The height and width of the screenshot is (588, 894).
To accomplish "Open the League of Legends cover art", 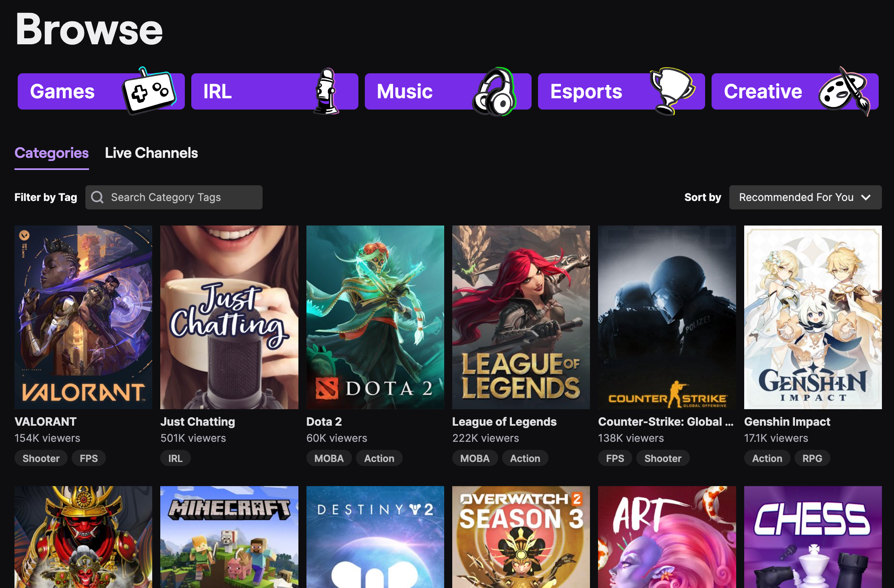I will [521, 317].
